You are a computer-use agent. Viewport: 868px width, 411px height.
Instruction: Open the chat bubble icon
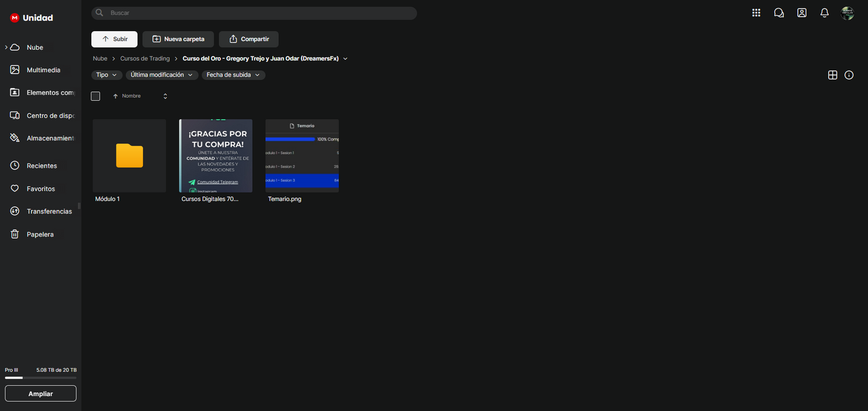click(x=779, y=13)
